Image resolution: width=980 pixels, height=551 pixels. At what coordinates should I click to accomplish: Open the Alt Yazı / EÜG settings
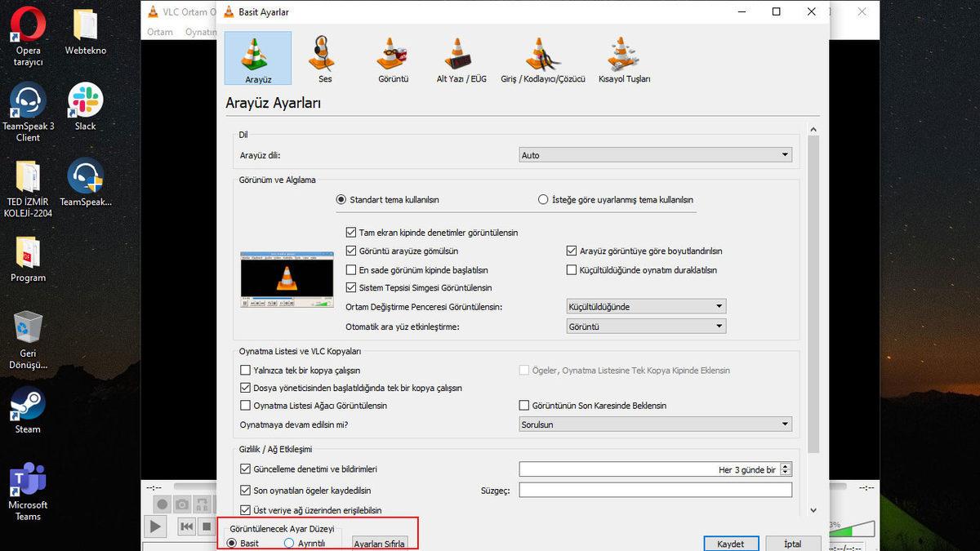point(460,57)
